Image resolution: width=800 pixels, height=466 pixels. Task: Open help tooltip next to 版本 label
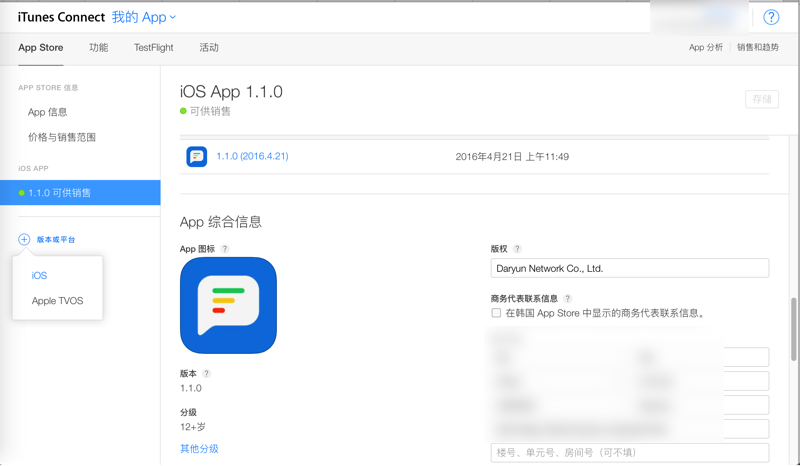[206, 374]
